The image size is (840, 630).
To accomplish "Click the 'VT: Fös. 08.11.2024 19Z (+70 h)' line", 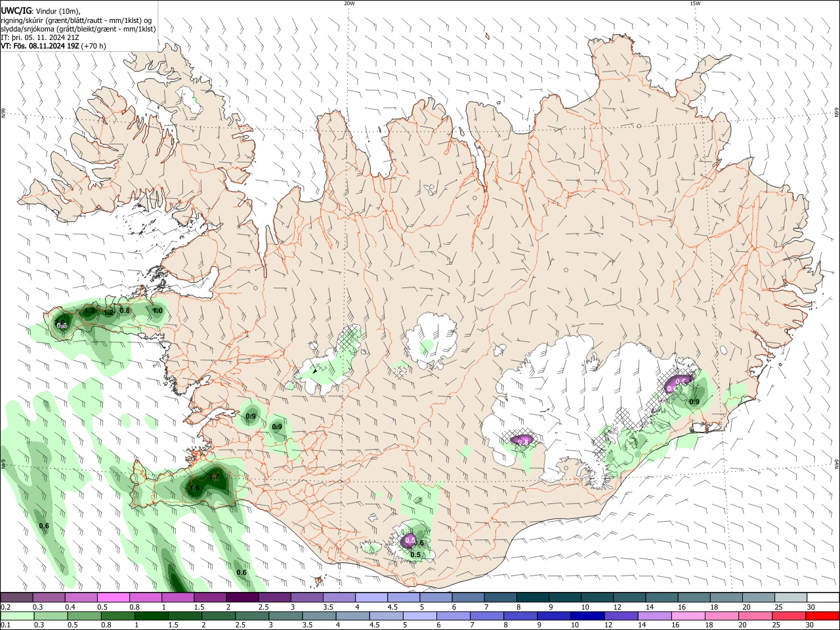I will coord(53,46).
